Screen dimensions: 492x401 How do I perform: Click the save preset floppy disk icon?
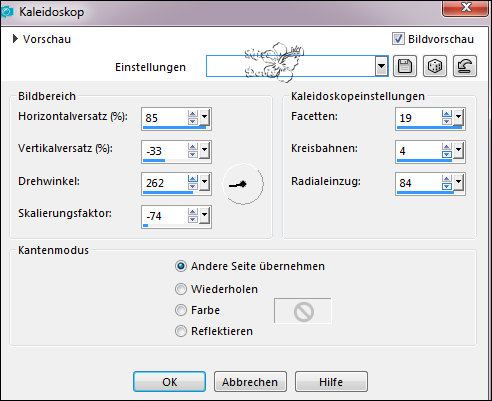(405, 66)
